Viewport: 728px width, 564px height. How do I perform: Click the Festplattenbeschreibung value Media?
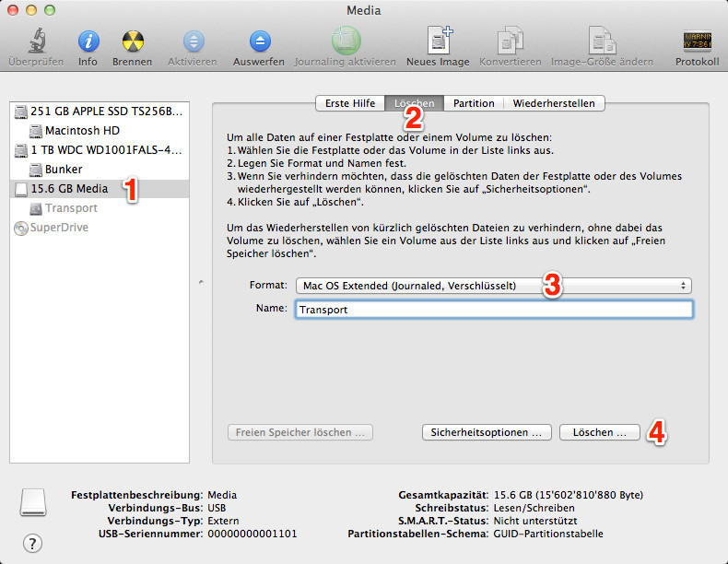[x=222, y=495]
